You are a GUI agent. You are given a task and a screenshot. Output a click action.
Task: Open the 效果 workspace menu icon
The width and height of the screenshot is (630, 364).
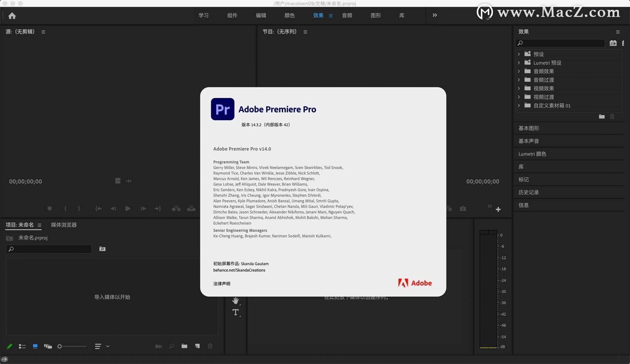pos(331,15)
